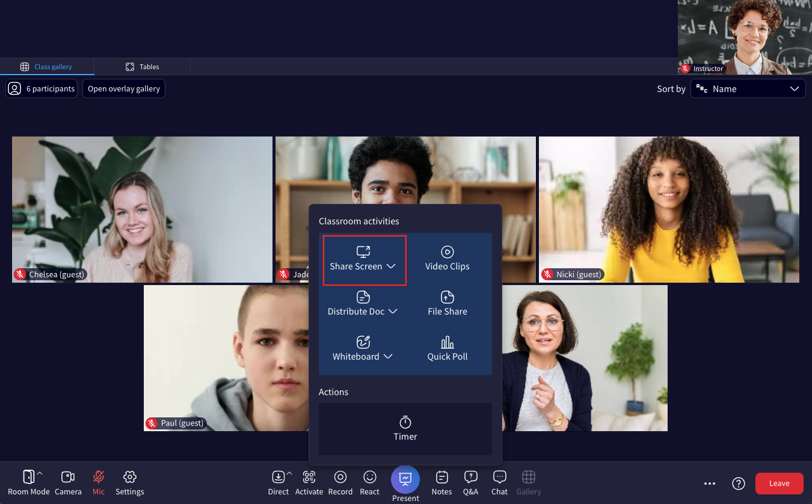Image resolution: width=812 pixels, height=504 pixels.
Task: Expand the Room Mode caret
Action: [40, 474]
